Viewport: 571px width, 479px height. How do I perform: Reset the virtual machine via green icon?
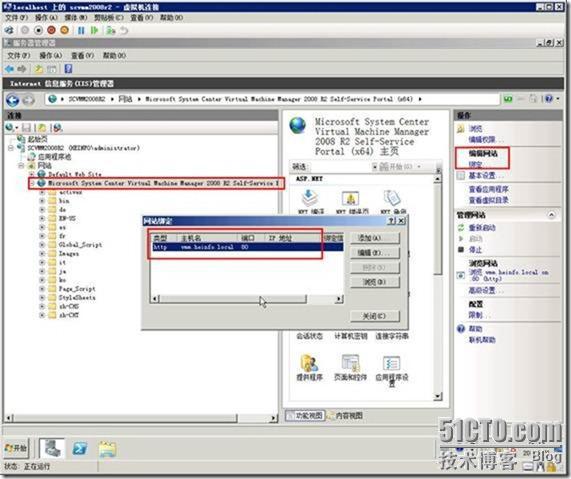[x=95, y=30]
